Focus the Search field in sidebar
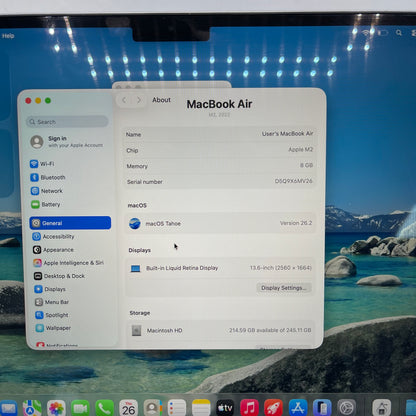The height and width of the screenshot is (416, 416). click(x=67, y=122)
